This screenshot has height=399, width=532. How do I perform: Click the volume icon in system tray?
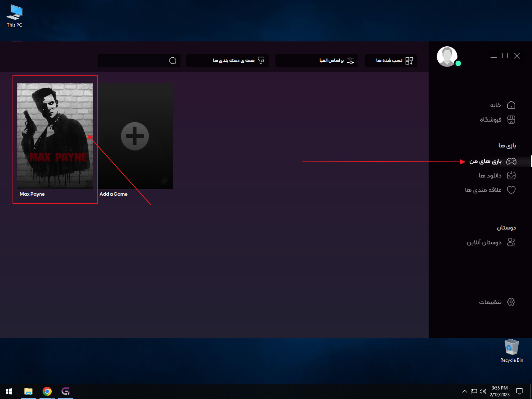point(483,391)
